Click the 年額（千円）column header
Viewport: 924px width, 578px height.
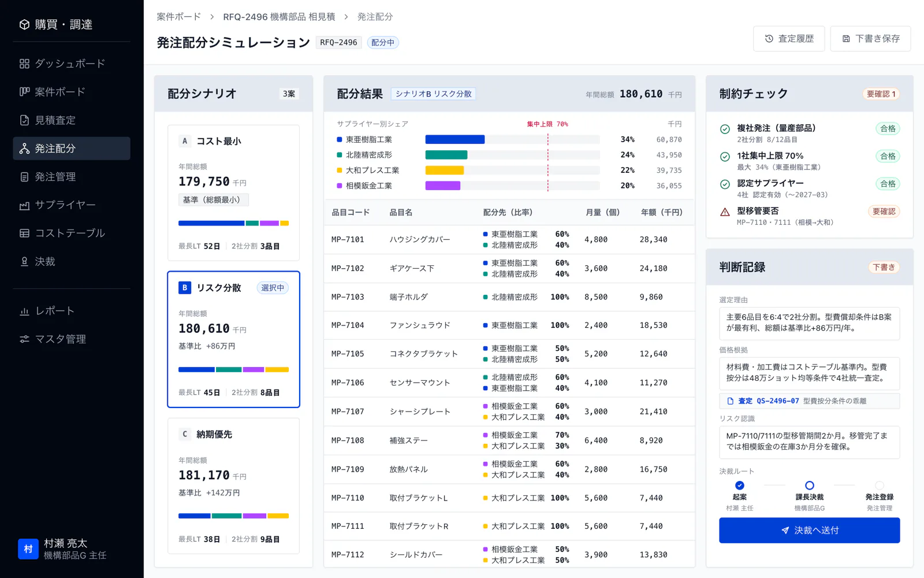point(662,213)
